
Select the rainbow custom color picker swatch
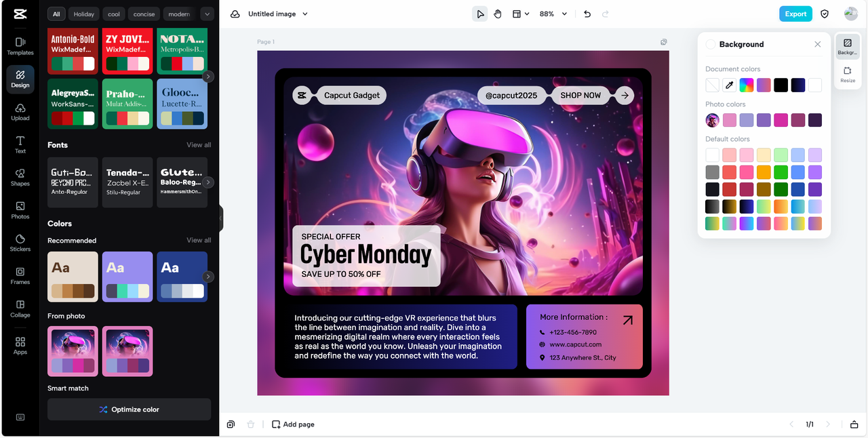(747, 85)
